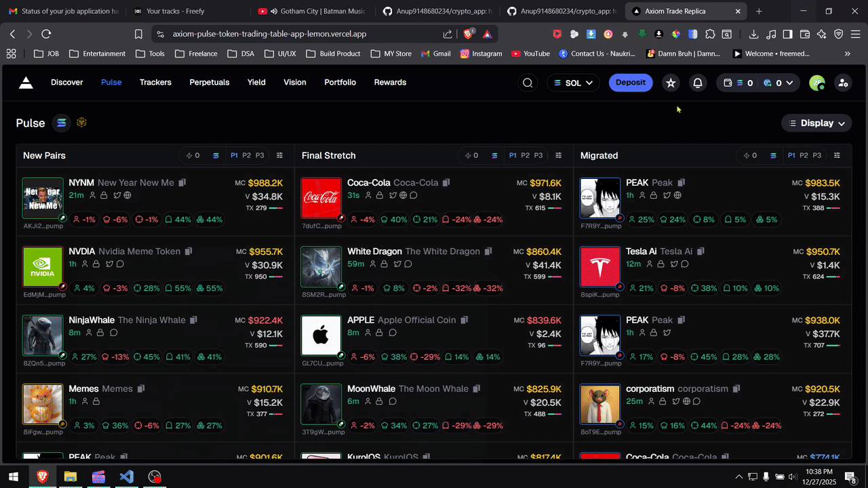Open the Portfolio menu item
The height and width of the screenshot is (488, 868).
[x=340, y=82]
